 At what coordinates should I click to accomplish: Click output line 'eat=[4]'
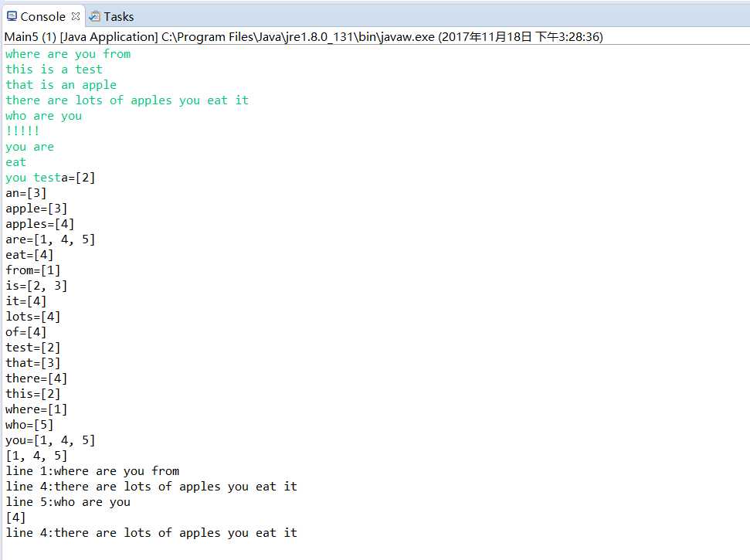pos(29,255)
